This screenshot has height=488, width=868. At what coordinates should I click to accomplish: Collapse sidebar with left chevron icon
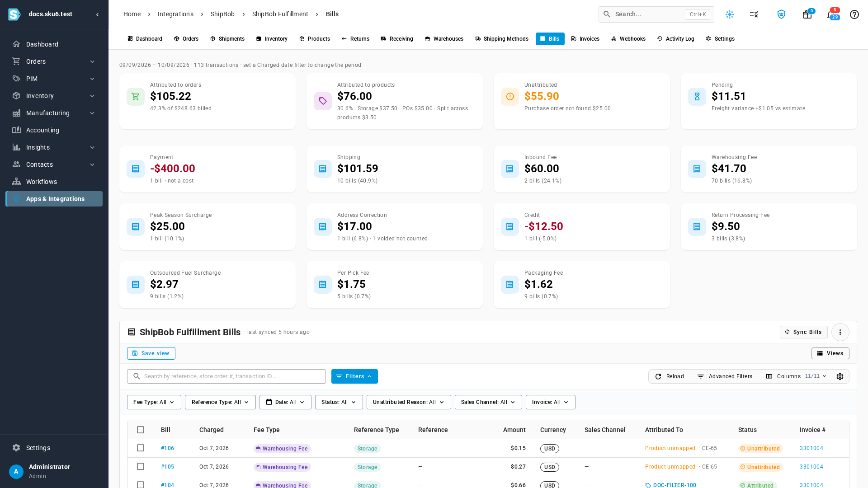[97, 14]
